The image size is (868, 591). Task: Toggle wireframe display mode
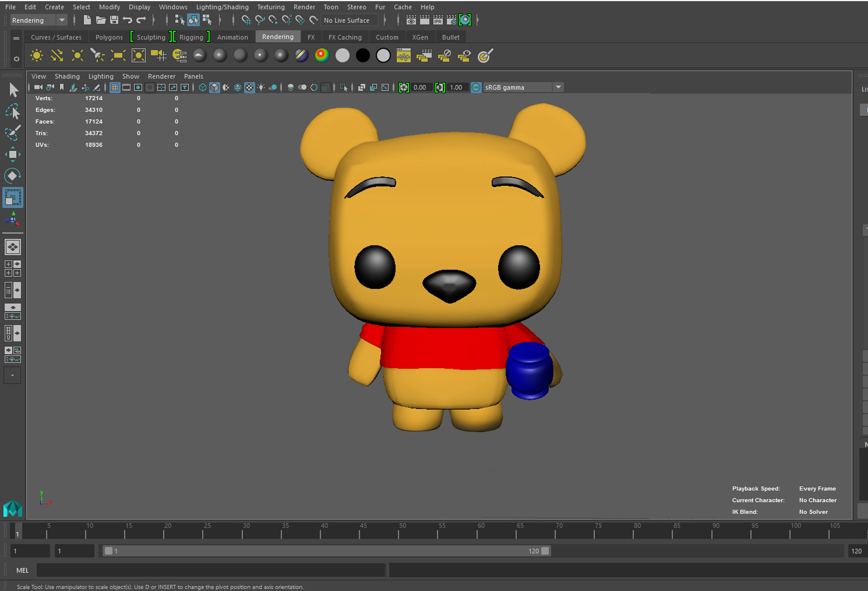pos(203,87)
